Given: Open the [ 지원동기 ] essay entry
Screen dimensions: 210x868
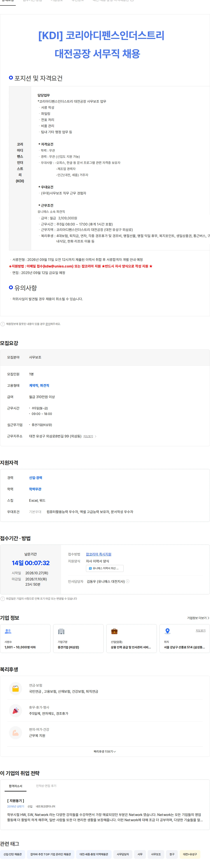Looking at the screenshot, I should (16, 801).
